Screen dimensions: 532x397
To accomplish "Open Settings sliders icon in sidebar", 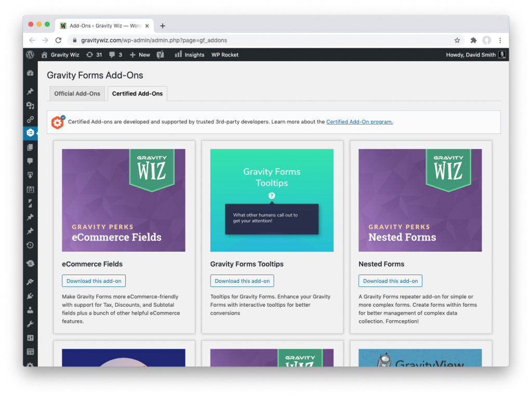I will tap(30, 338).
